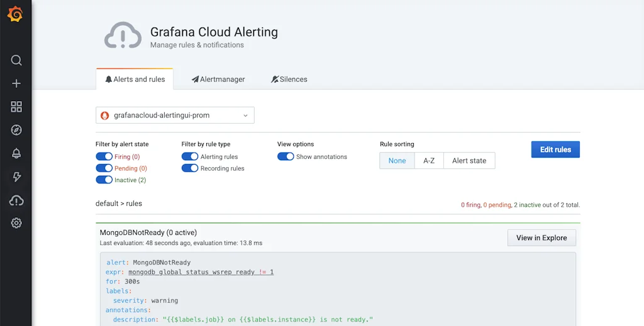Click the Manage rules & notifications subtitle
Image resolution: width=644 pixels, height=326 pixels.
click(197, 45)
